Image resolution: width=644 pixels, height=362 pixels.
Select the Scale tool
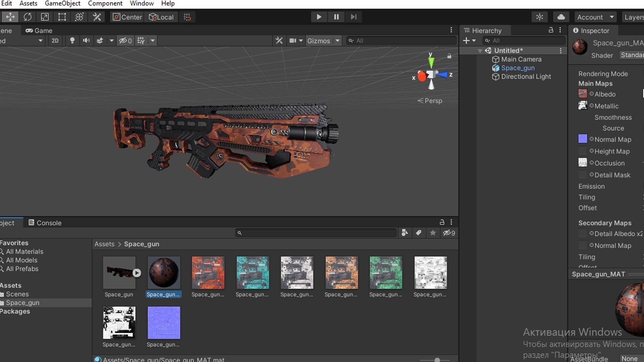point(45,17)
